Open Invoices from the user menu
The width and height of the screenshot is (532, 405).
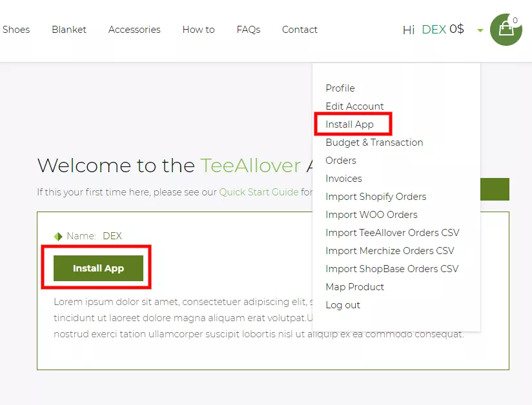click(343, 179)
